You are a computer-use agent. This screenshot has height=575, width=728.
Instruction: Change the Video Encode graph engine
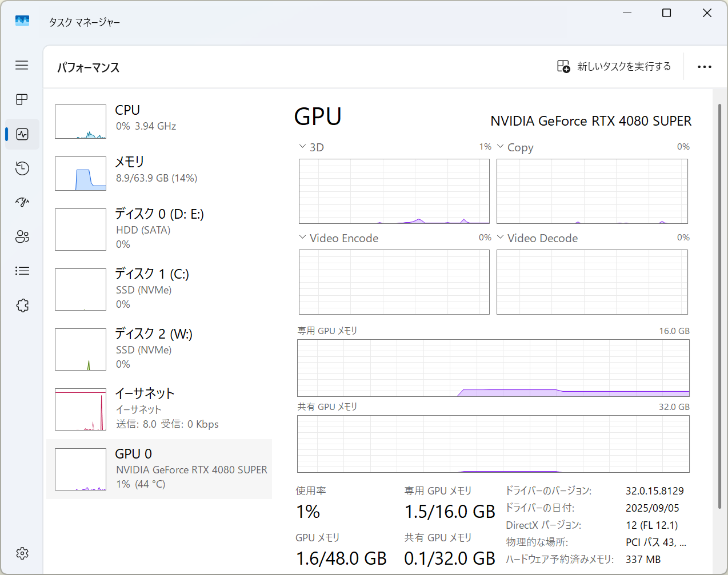point(338,238)
